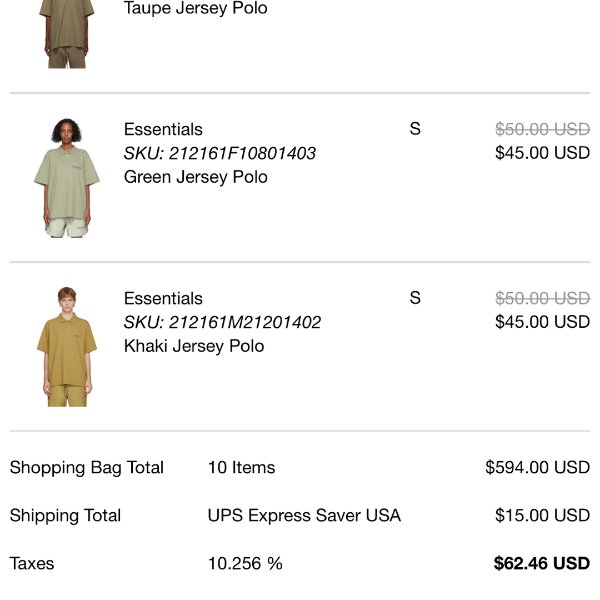Click the $45.00 USD price for Khaki Polo
The image size is (600, 600).
(542, 322)
